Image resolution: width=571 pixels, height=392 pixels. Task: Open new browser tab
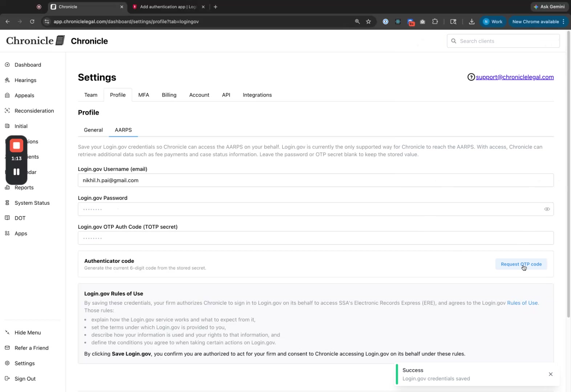pos(215,7)
